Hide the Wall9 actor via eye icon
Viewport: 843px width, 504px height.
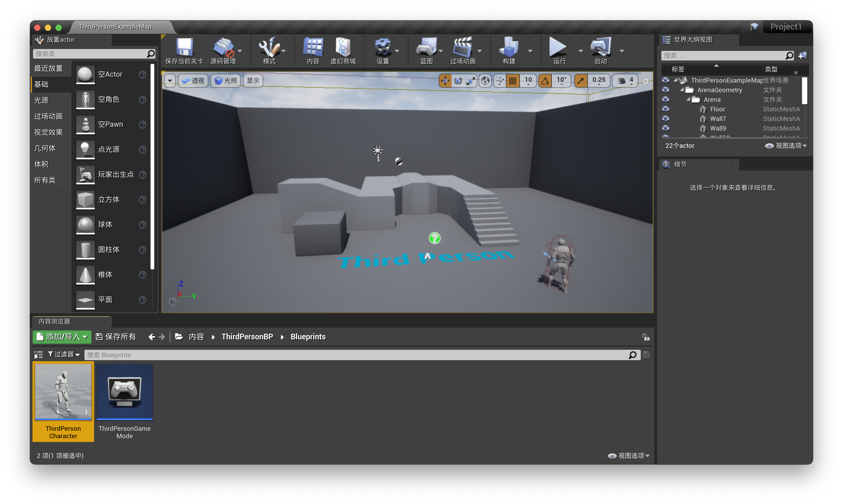(x=665, y=128)
